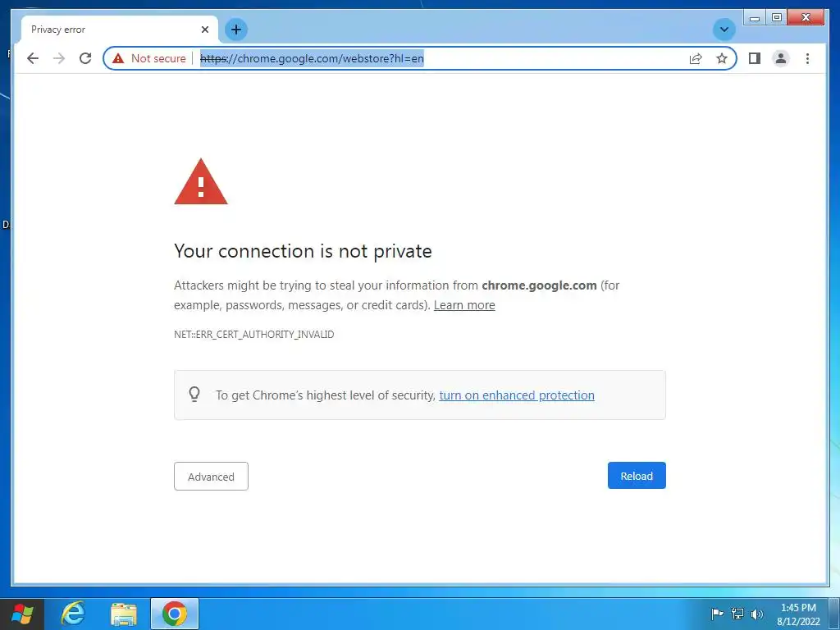The width and height of the screenshot is (840, 630).
Task: Launch Internet Explorer from taskbar
Action: click(73, 614)
